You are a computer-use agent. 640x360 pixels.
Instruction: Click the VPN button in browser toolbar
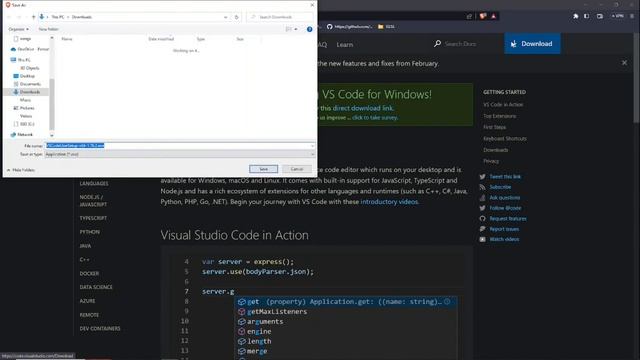[x=618, y=16]
